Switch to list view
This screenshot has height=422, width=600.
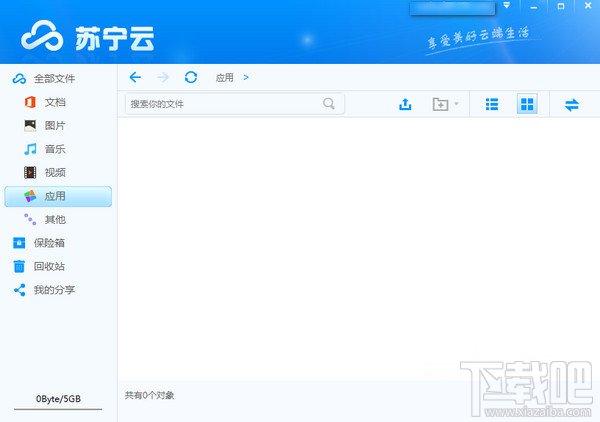point(492,104)
